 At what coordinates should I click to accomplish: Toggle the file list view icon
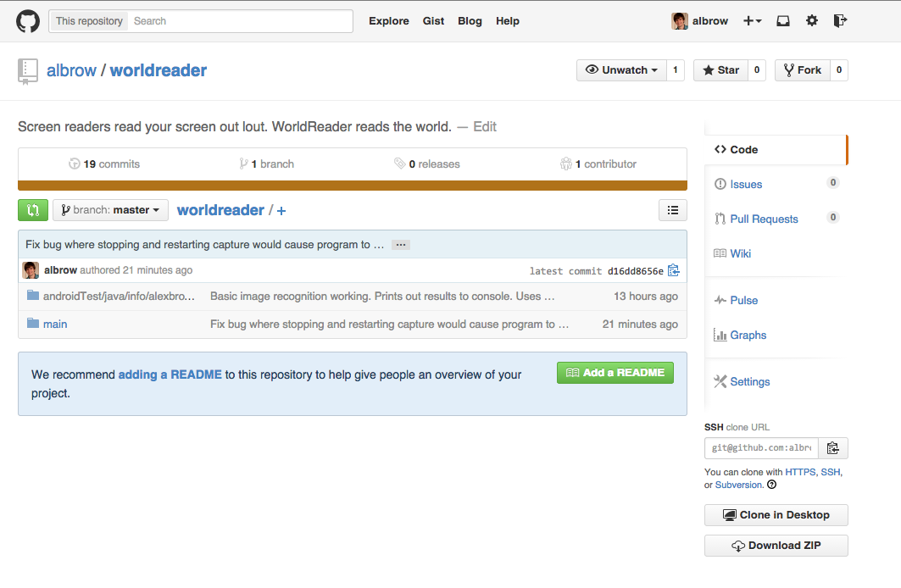pos(672,210)
